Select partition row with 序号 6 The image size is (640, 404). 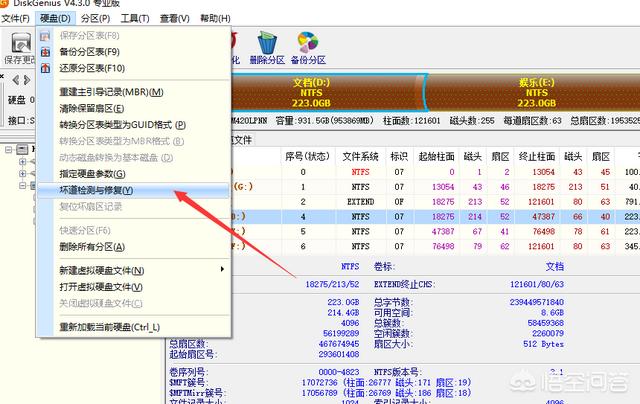point(436,246)
